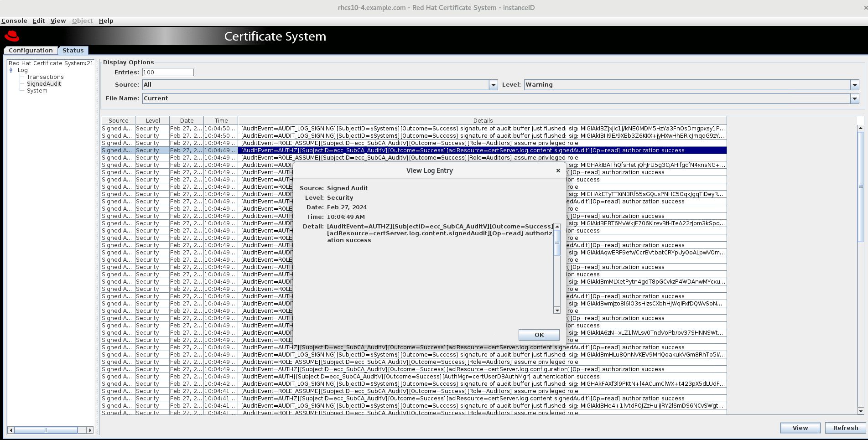
Task: Open the Console menu
Action: (x=14, y=21)
